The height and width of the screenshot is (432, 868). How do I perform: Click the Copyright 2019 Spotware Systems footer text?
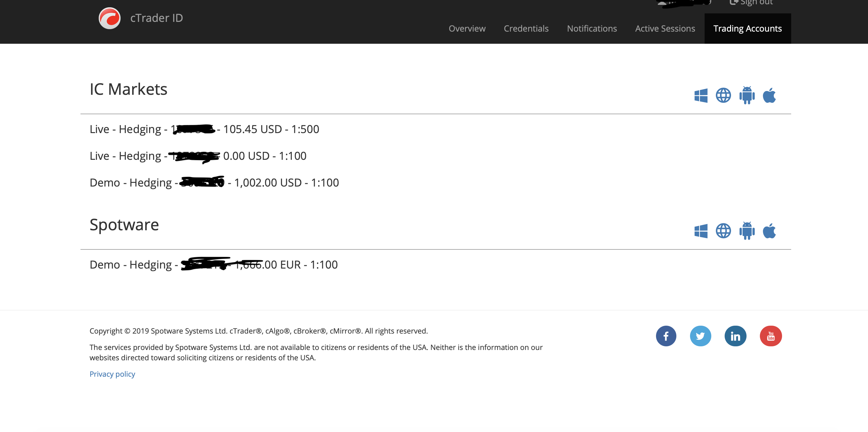[x=258, y=331]
